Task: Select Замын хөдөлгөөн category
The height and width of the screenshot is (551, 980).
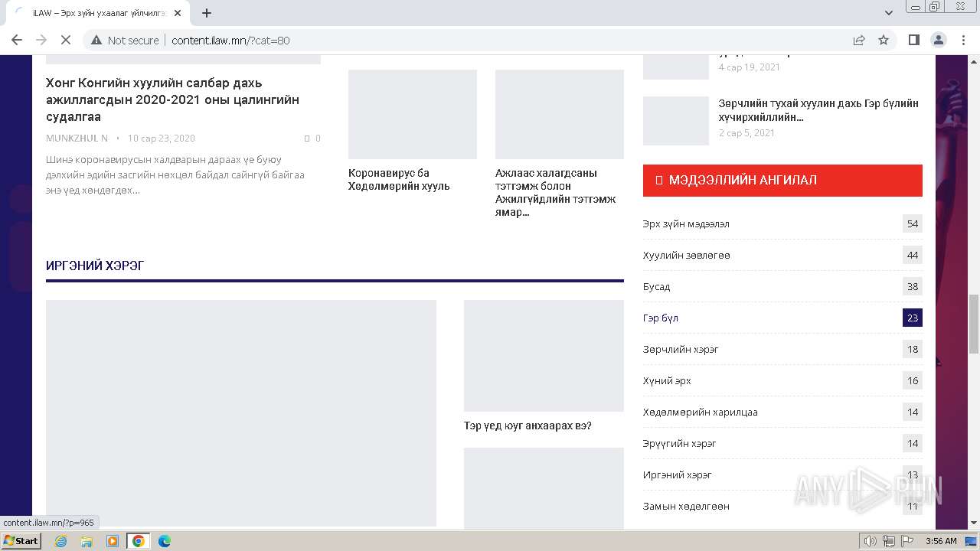Action: [686, 506]
